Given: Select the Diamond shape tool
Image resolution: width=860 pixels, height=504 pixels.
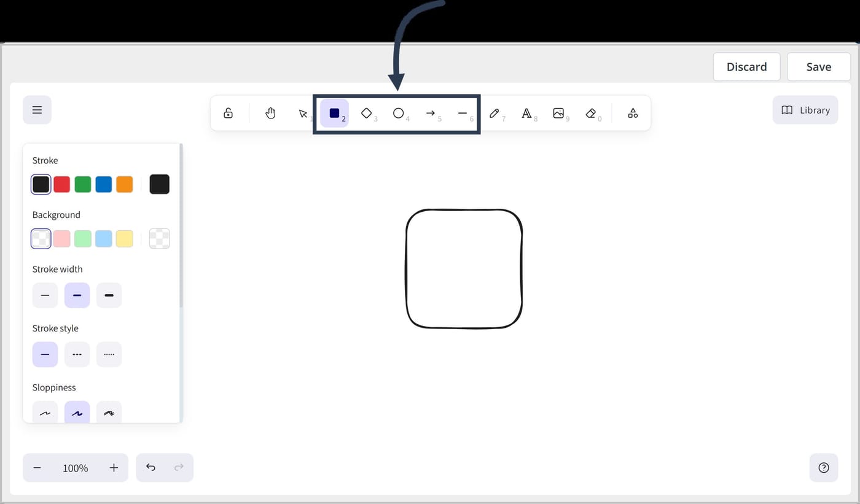Looking at the screenshot, I should point(367,113).
